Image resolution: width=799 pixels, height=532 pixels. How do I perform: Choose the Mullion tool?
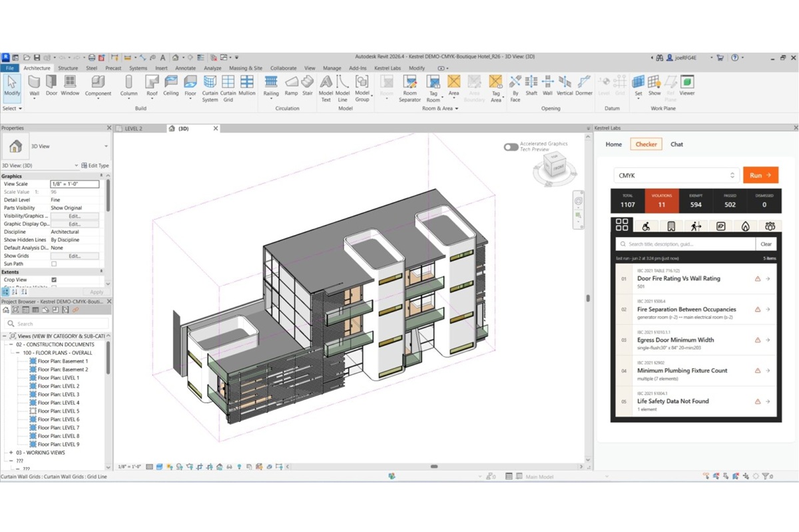[x=247, y=85]
